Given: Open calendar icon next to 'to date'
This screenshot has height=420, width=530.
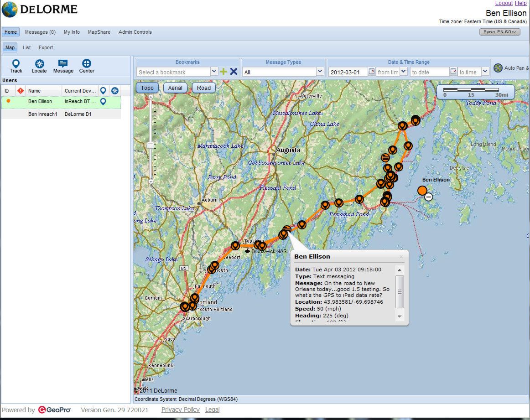Looking at the screenshot, I should coord(453,72).
